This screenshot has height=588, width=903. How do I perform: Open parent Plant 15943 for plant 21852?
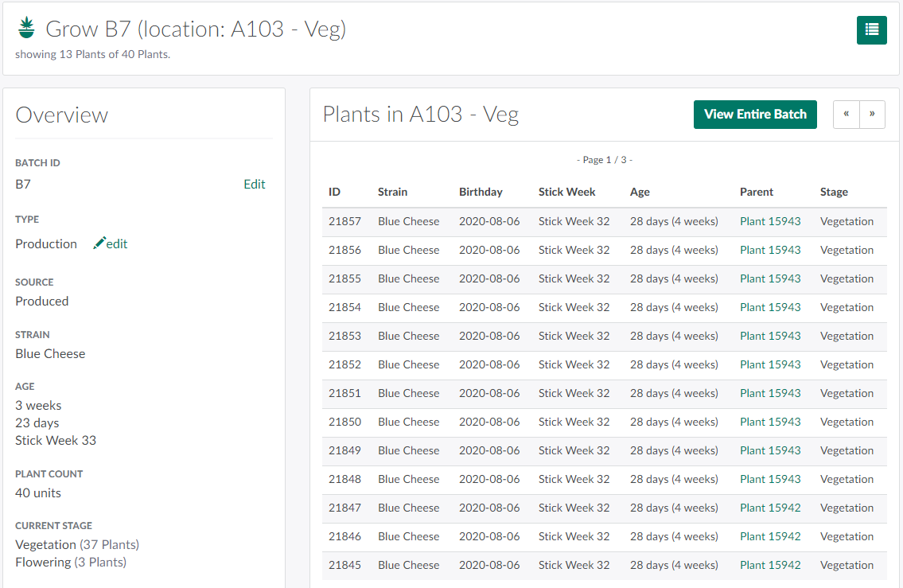[x=769, y=364]
